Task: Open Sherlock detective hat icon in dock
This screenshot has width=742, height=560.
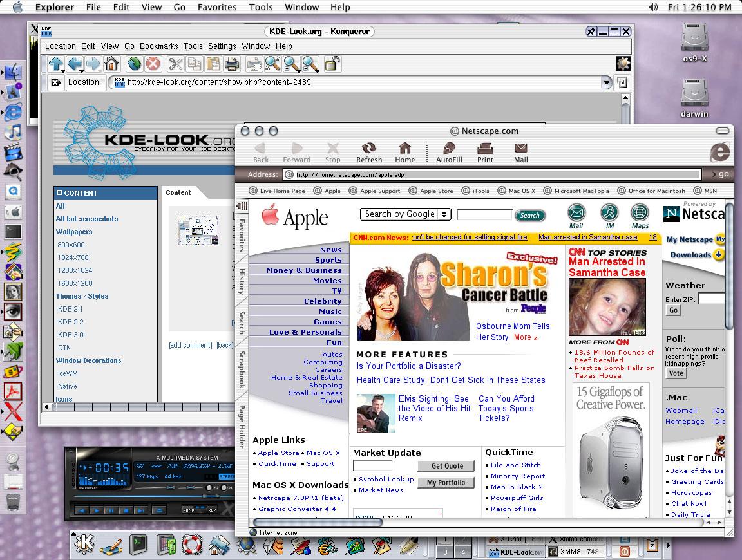Action: click(13, 171)
